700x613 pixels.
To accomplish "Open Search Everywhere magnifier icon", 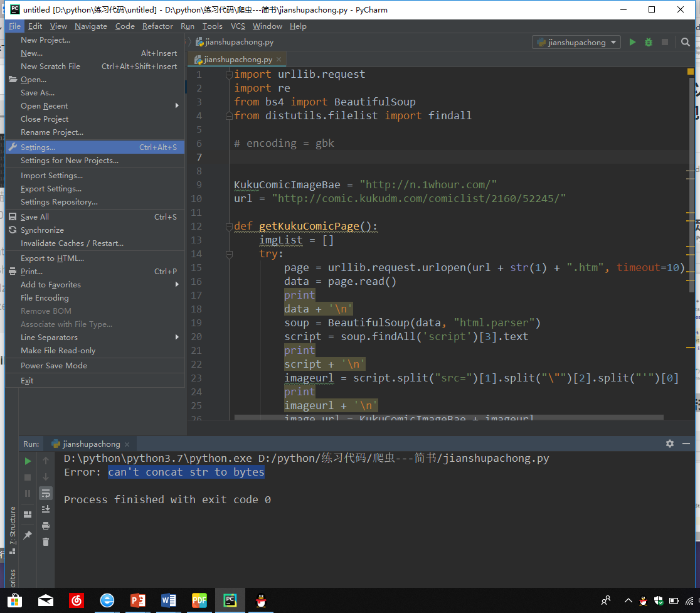I will tap(686, 42).
